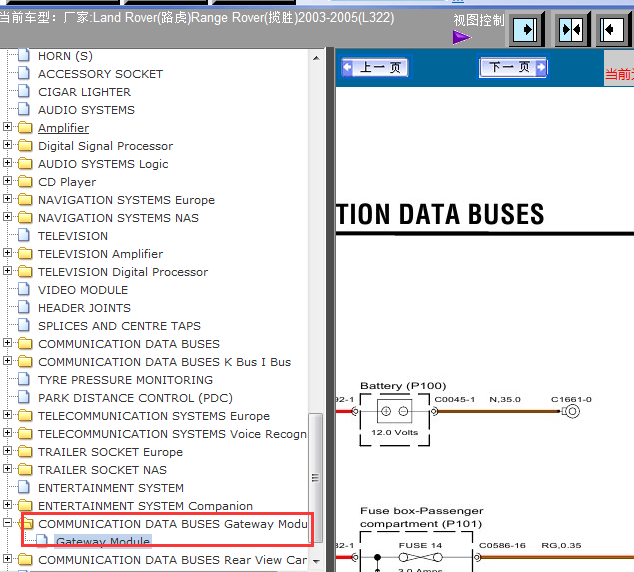Image resolution: width=634 pixels, height=572 pixels.
Task: Open the AUDIO SYSTEMS document icon
Action: point(24,109)
